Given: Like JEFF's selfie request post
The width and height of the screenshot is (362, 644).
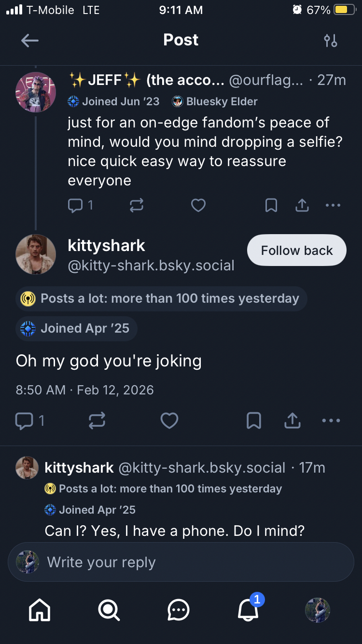Looking at the screenshot, I should click(x=198, y=206).
